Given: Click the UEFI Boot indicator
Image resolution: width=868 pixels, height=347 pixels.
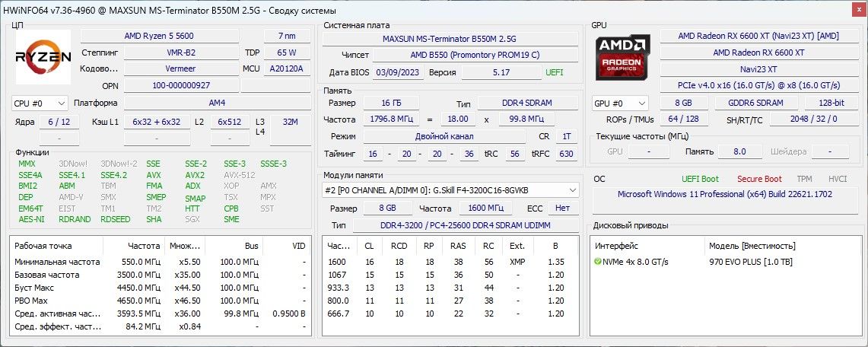Looking at the screenshot, I should click(x=701, y=179).
